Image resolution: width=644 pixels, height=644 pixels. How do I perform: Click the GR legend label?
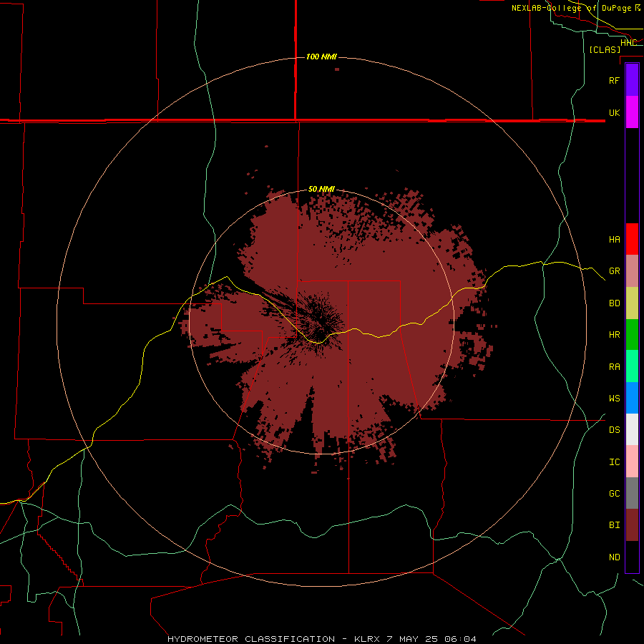point(614,271)
